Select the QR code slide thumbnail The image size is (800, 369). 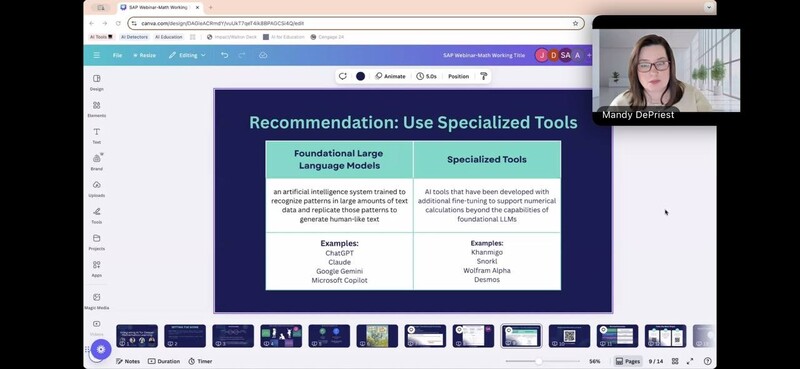pyautogui.click(x=569, y=336)
